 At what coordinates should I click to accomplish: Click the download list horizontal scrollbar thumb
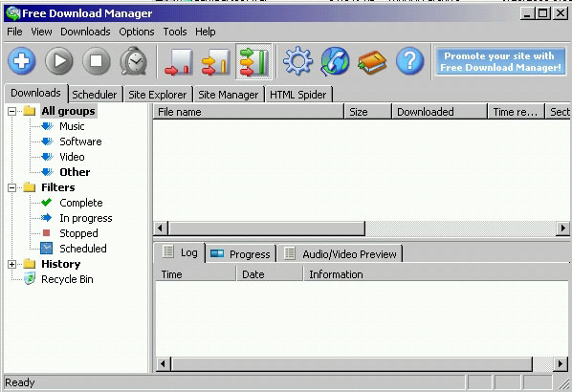(266, 229)
